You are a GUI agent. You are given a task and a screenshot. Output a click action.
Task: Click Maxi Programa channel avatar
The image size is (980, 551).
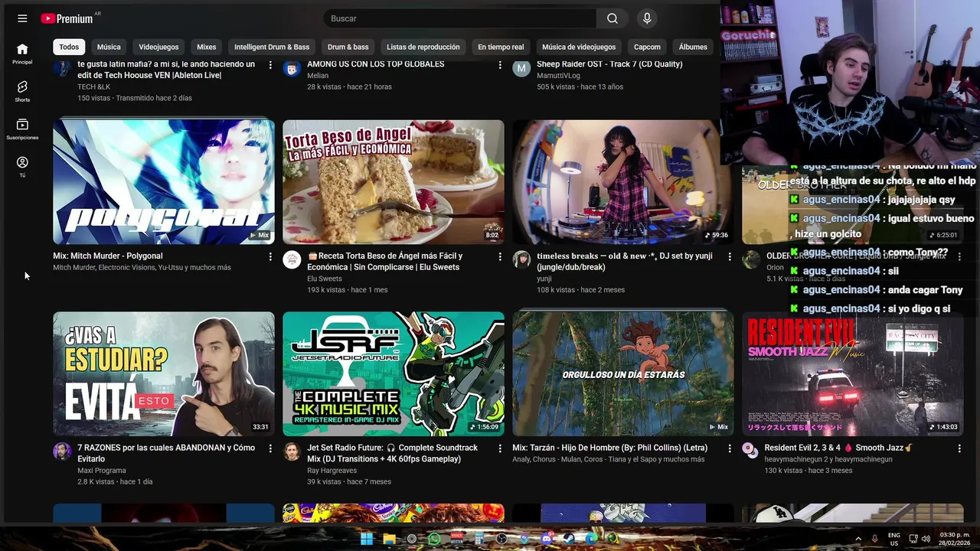[62, 451]
